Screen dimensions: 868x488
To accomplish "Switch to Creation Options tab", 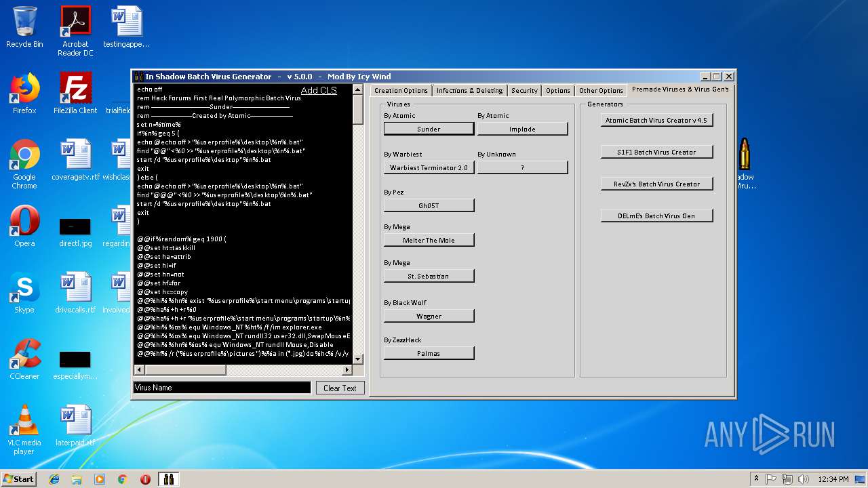I will pos(401,90).
